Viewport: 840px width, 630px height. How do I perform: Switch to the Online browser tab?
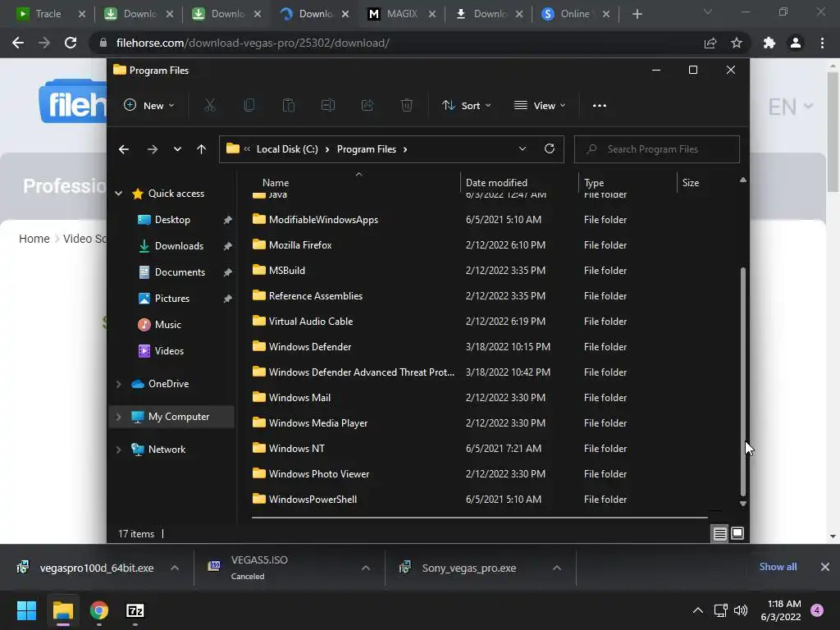(575, 14)
